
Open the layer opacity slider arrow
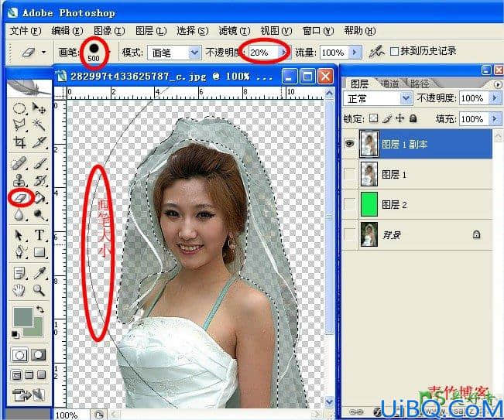495,98
